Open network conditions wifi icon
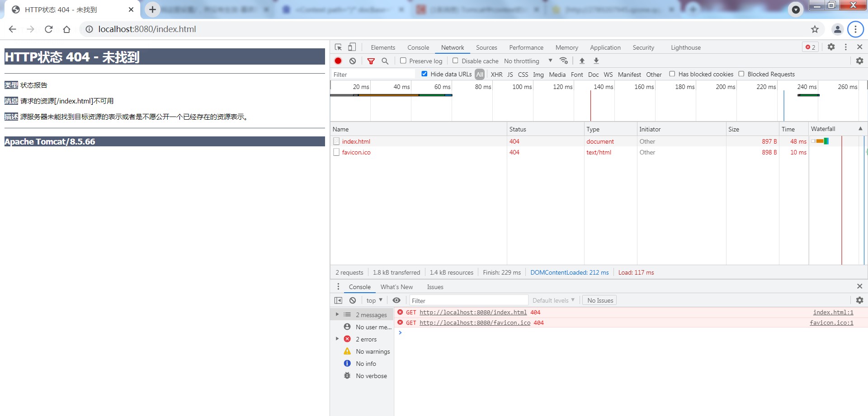Screen dimensions: 868x416 click(x=564, y=61)
